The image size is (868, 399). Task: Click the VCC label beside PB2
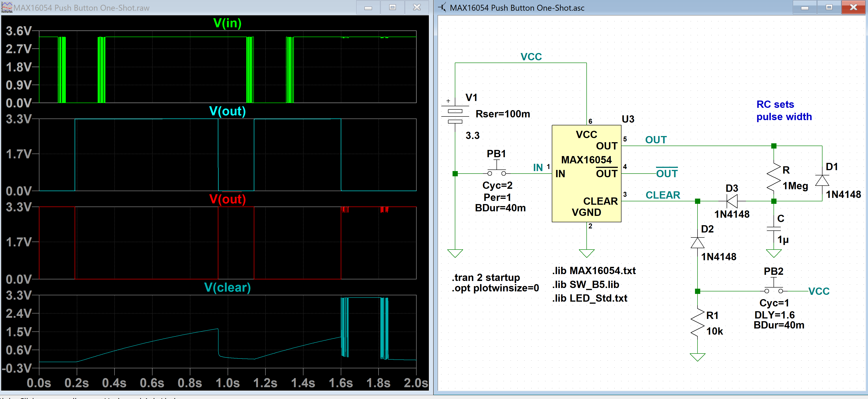coord(819,291)
